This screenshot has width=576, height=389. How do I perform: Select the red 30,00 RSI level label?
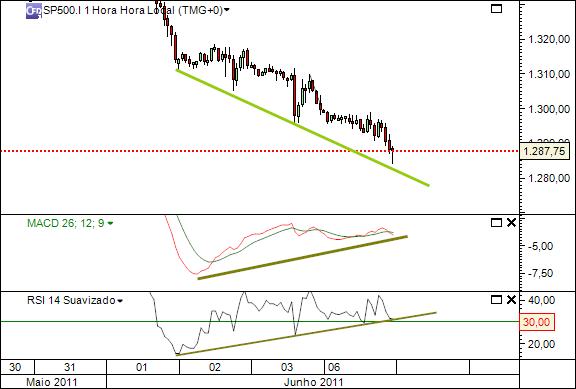[x=537, y=322]
